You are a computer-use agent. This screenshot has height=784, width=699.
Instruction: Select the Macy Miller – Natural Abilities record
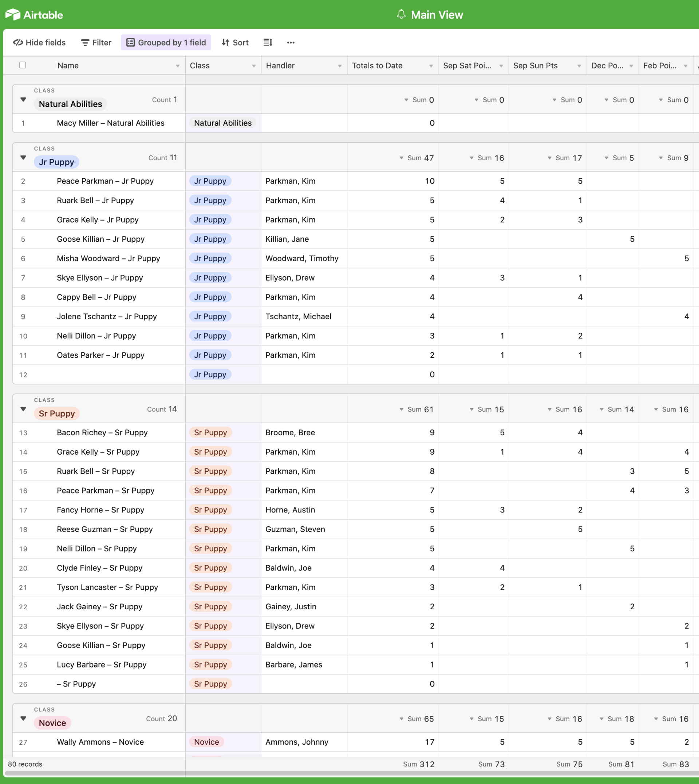point(111,123)
